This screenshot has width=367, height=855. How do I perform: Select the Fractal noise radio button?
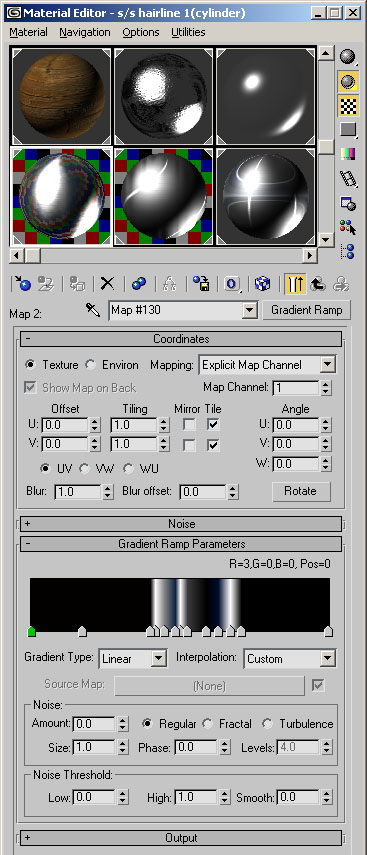pos(207,724)
